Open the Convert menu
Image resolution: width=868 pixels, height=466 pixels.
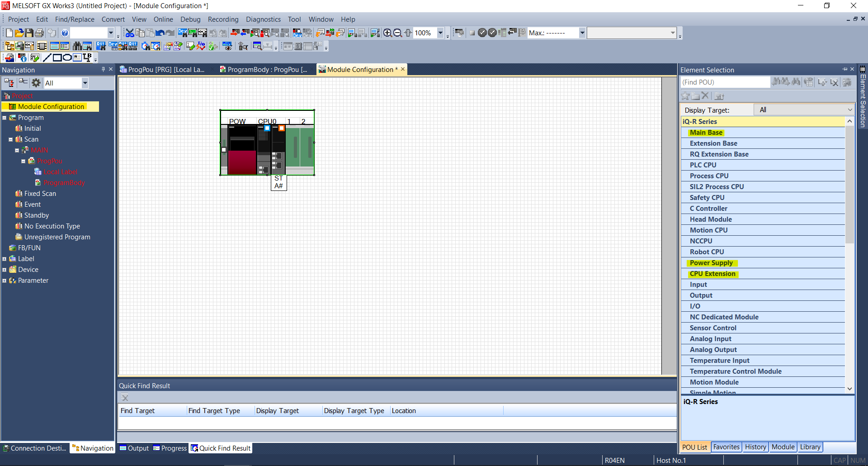click(x=113, y=19)
